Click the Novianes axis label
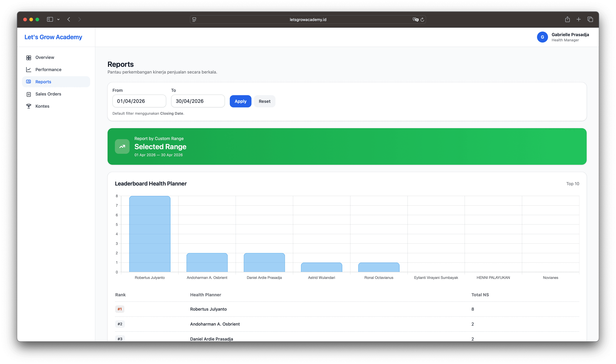The width and height of the screenshot is (616, 364). coord(550,278)
